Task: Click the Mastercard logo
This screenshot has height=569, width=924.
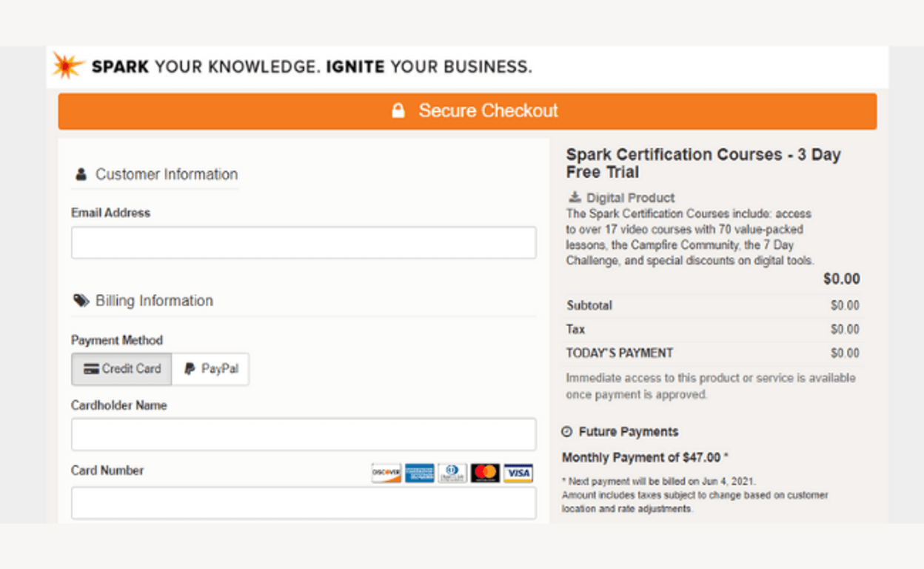Action: [485, 473]
